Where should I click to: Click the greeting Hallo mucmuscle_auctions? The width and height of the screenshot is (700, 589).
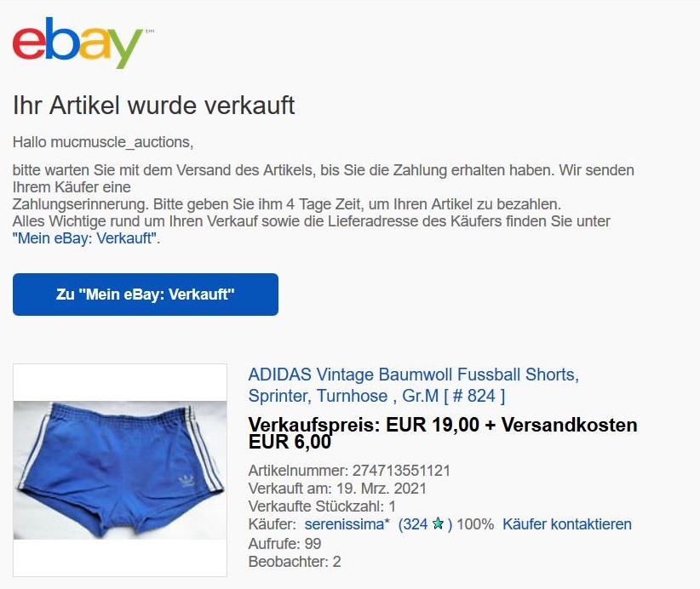coord(103,142)
